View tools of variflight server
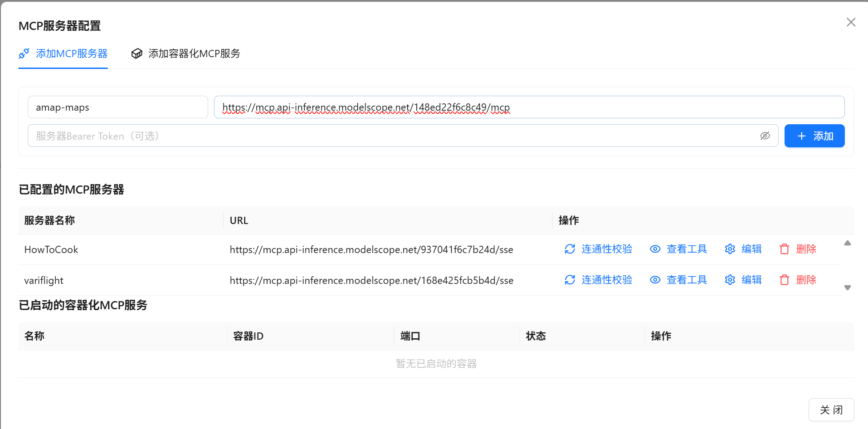Image resolution: width=868 pixels, height=429 pixels. coord(678,280)
